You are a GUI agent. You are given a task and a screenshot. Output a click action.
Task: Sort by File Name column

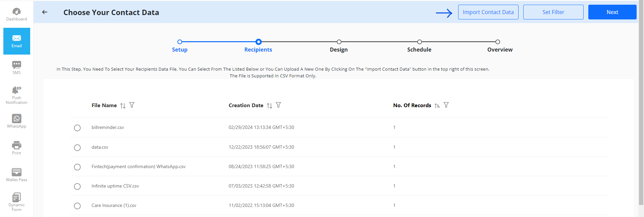click(123, 105)
